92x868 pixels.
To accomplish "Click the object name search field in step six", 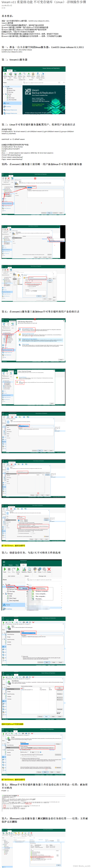I will [44, 580].
